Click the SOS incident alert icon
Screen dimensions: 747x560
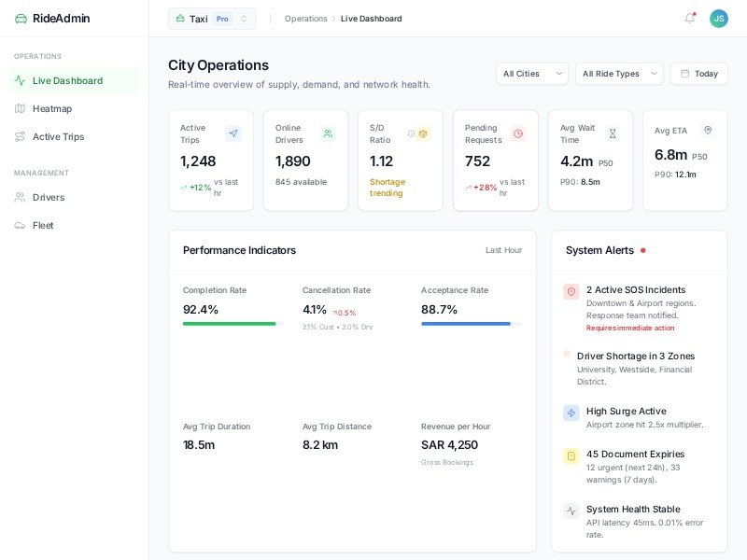[571, 292]
